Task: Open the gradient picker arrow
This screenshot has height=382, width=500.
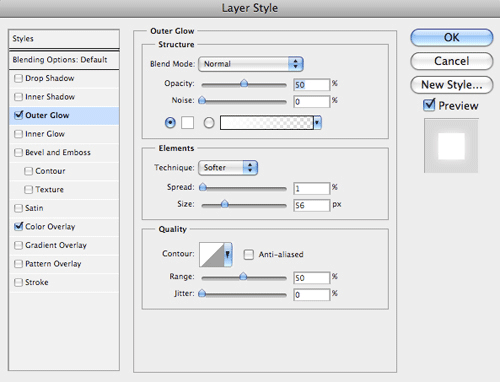Action: coord(317,123)
